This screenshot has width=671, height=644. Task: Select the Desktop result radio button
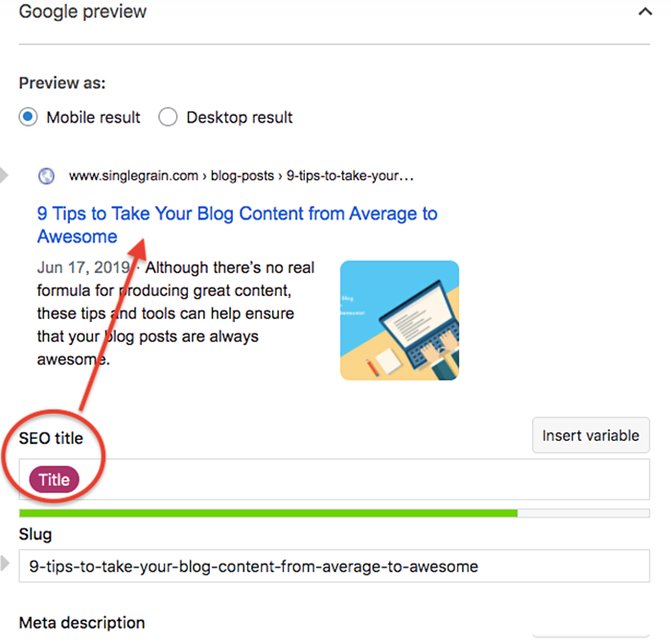(168, 117)
